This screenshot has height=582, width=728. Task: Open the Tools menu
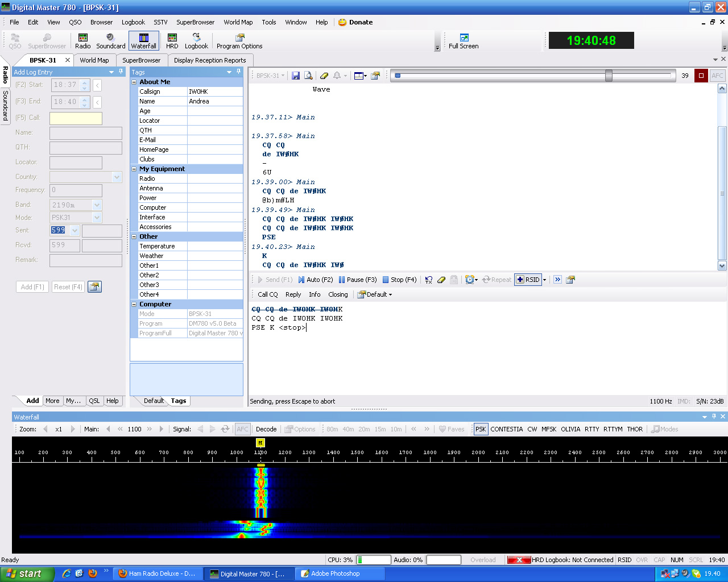pos(269,22)
